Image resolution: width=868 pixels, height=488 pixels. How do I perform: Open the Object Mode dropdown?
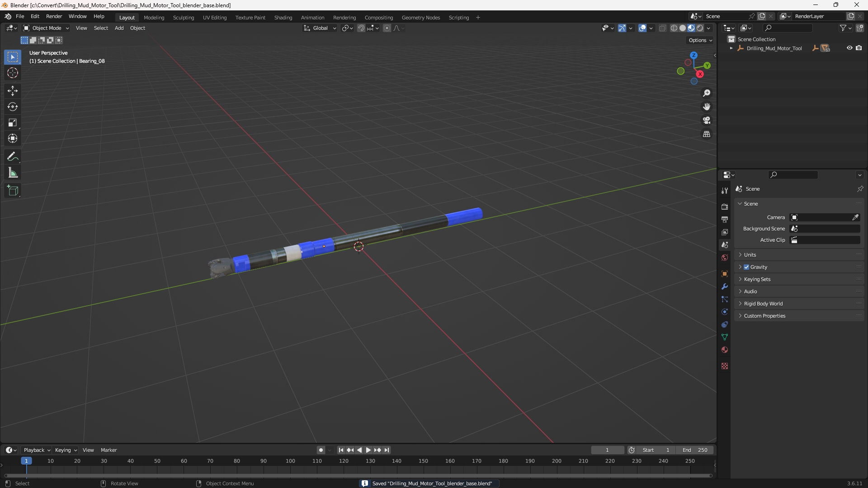click(x=46, y=28)
